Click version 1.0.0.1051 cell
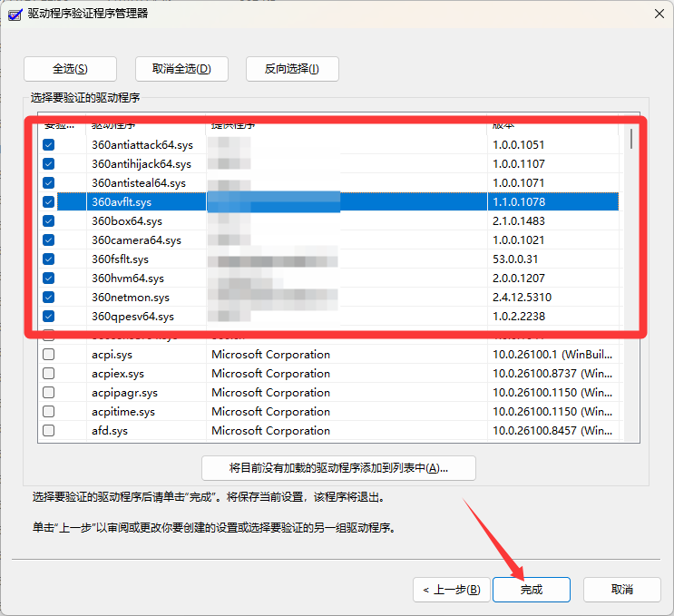This screenshot has width=674, height=616. click(518, 145)
